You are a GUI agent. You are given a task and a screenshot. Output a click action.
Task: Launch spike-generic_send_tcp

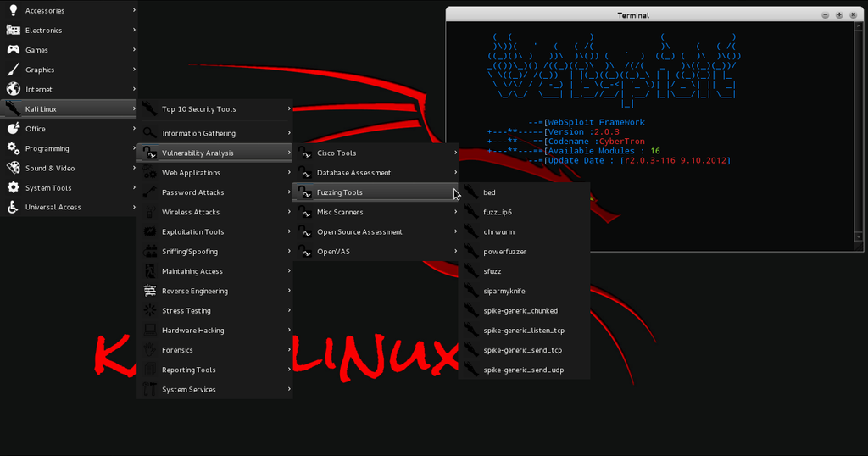point(524,350)
